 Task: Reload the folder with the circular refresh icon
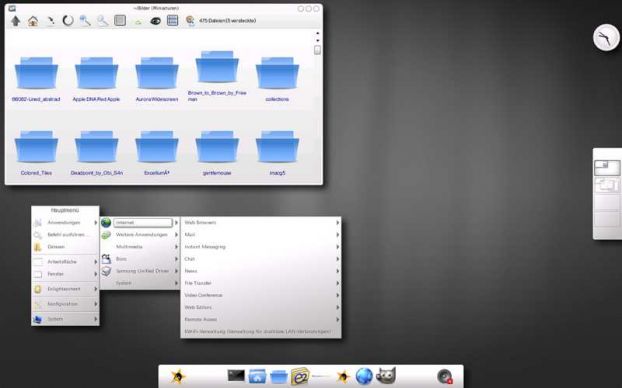click(68, 21)
